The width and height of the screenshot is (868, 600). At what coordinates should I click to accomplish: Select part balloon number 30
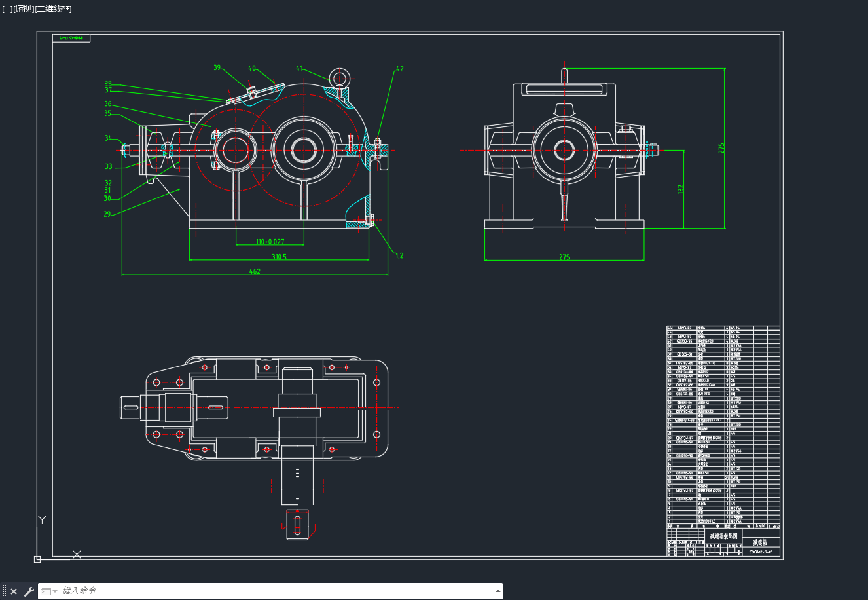tap(107, 198)
